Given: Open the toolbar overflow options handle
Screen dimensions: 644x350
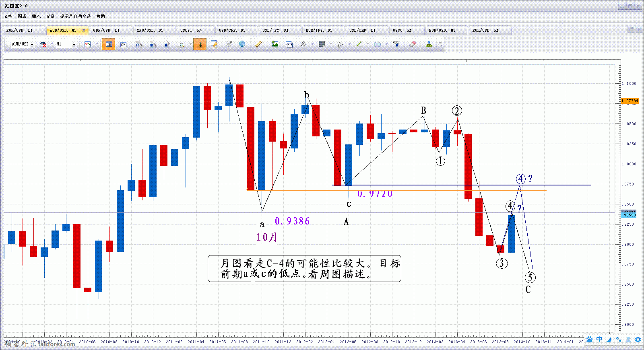Looking at the screenshot, I should 440,44.
